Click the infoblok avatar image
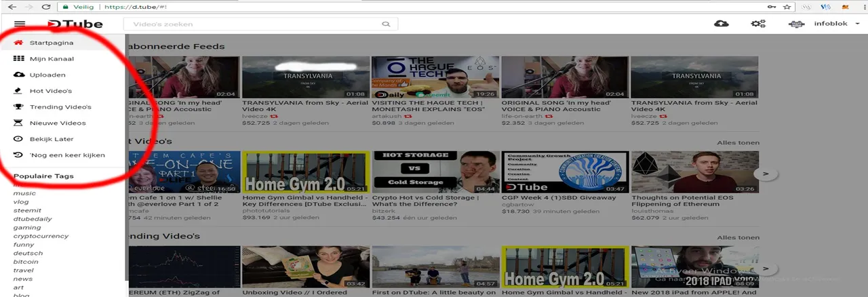 pos(797,24)
